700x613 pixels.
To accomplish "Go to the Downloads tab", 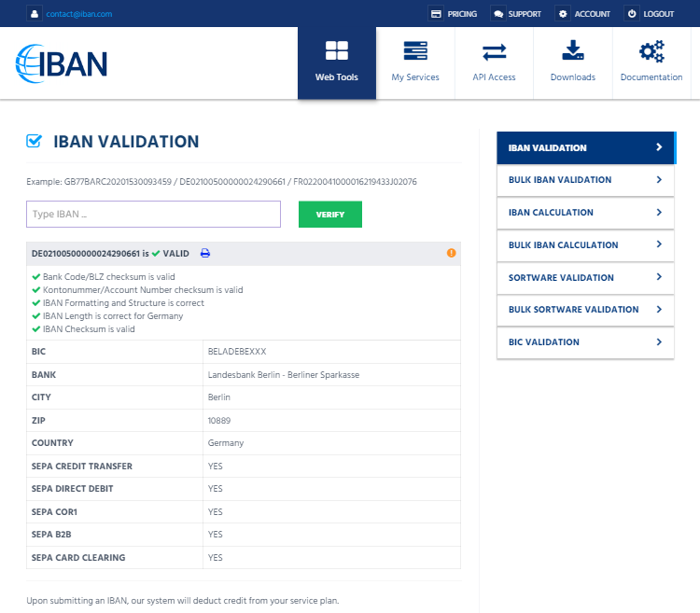I will 572,63.
